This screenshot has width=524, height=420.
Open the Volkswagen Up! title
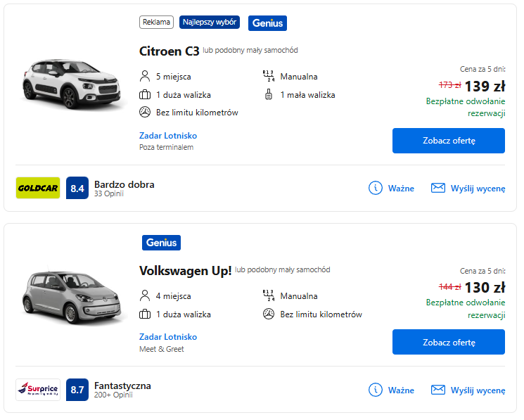coord(186,271)
